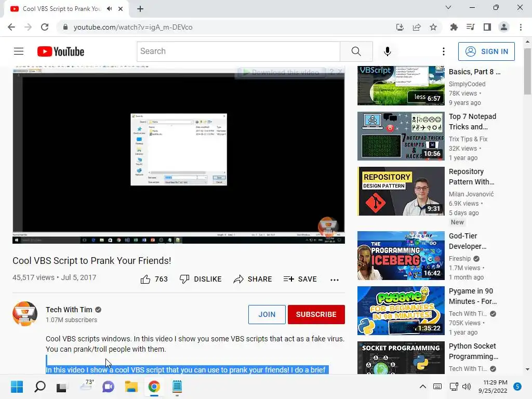The image size is (532, 399).
Task: Click the YouTube search field
Action: click(x=238, y=51)
